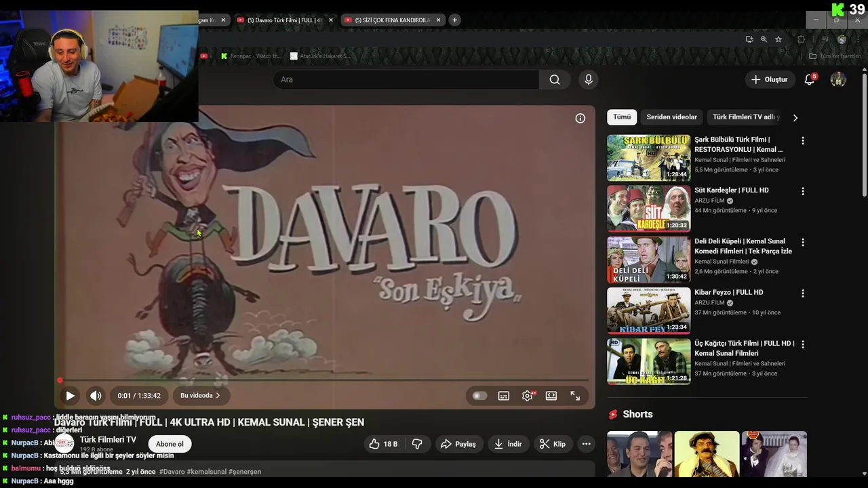This screenshot has height=488, width=868.
Task: Close the 'Davaro Türk Filmi' tab
Action: 331,20
